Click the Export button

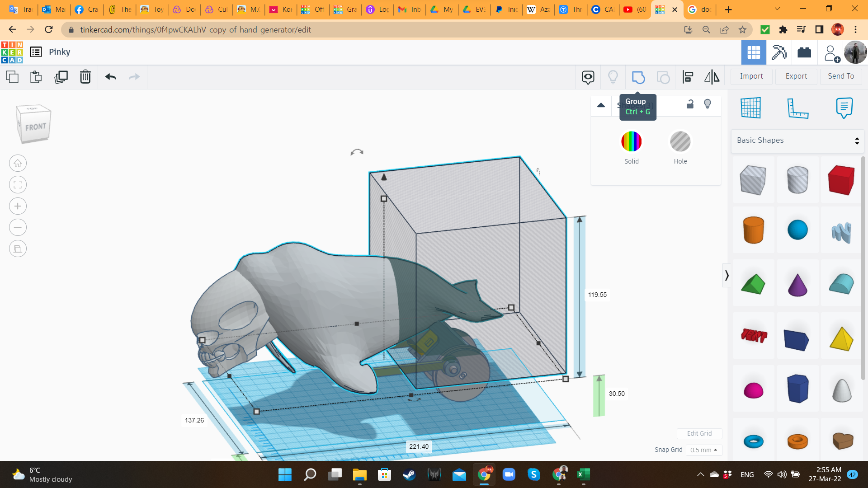(796, 76)
